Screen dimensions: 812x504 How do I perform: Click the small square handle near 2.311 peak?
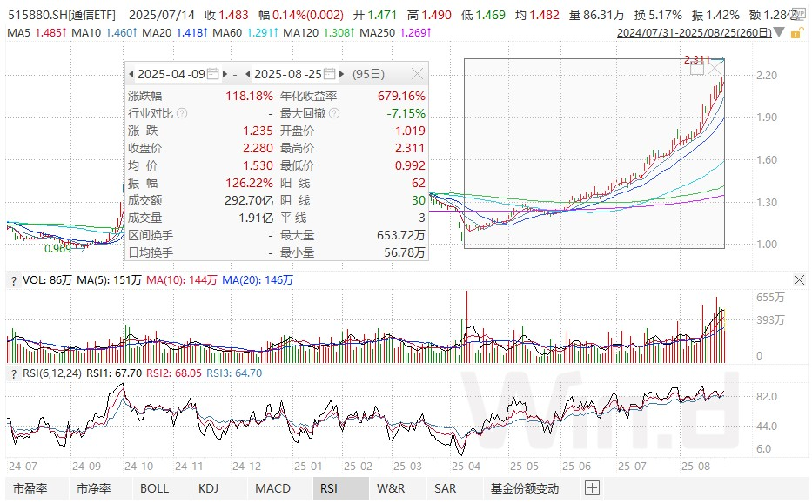coord(697,69)
